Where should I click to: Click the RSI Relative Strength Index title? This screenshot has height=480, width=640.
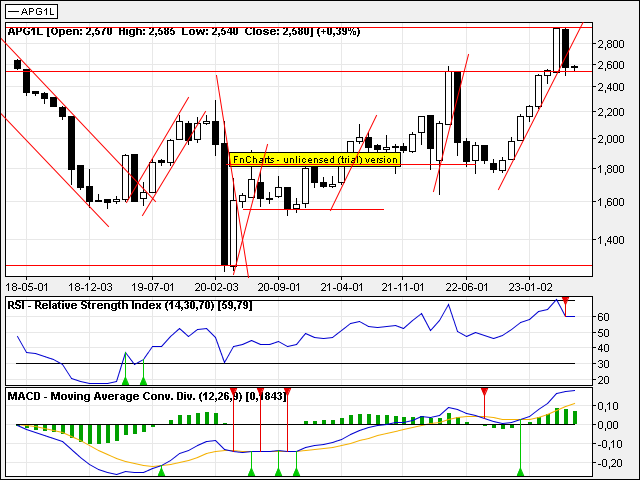pos(130,305)
